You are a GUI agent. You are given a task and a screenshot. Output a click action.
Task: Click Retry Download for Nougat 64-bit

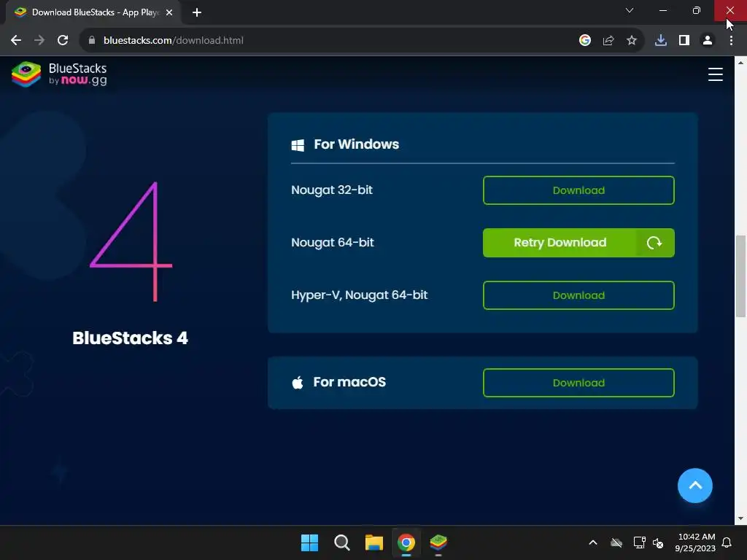point(578,243)
